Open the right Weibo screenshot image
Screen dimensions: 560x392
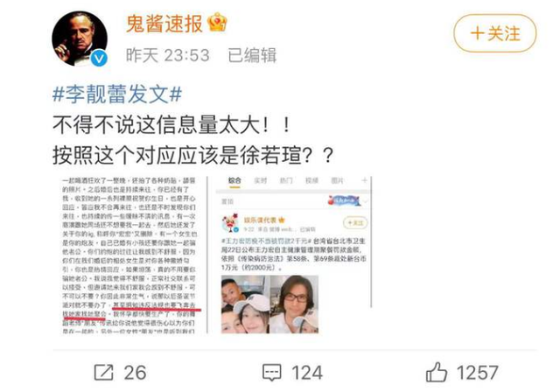click(x=294, y=255)
